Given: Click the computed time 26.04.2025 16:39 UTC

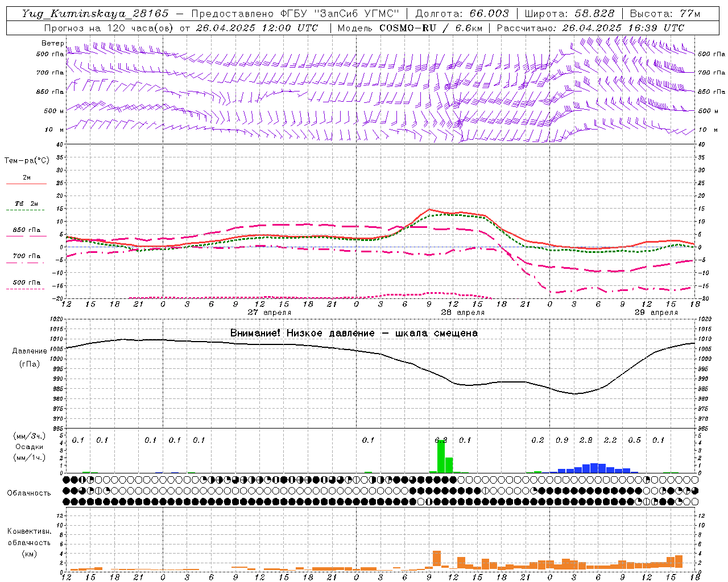Looking at the screenshot, I should [623, 28].
